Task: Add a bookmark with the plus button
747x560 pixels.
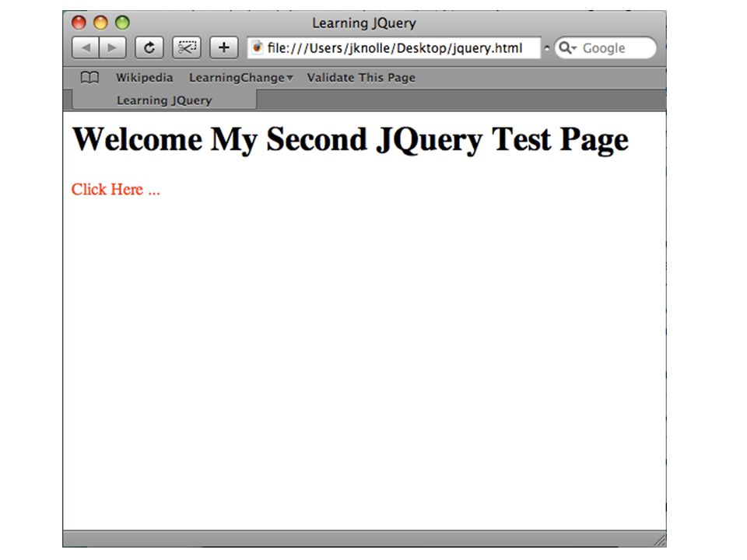Action: 224,48
